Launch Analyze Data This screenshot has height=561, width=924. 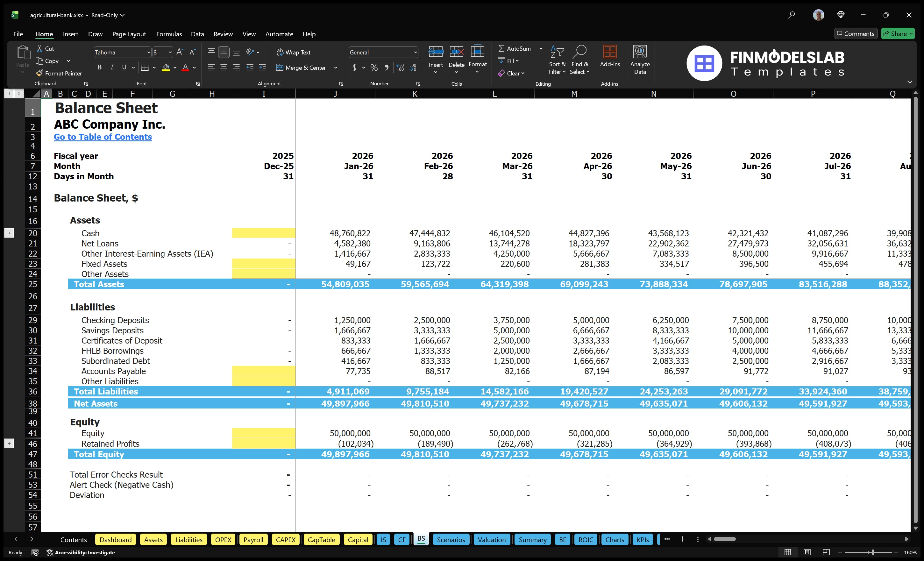[640, 60]
